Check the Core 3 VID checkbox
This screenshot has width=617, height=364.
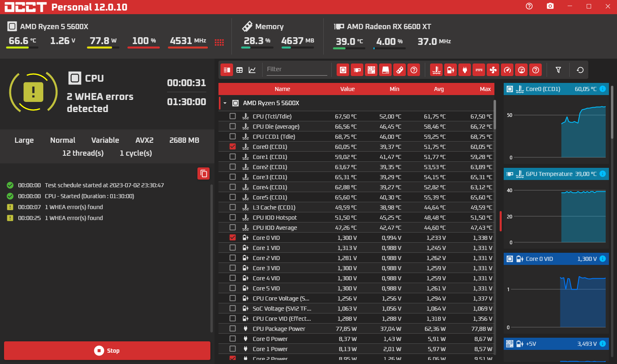pyautogui.click(x=233, y=268)
